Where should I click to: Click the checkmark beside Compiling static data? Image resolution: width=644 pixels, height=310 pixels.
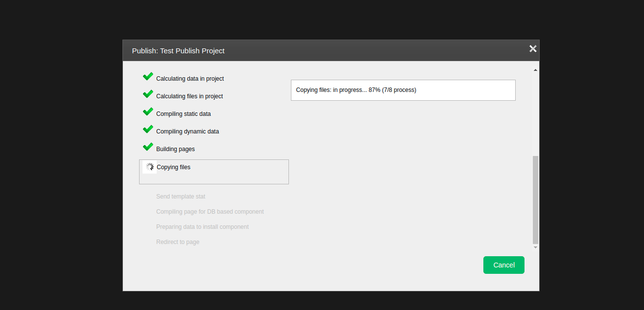tap(148, 111)
